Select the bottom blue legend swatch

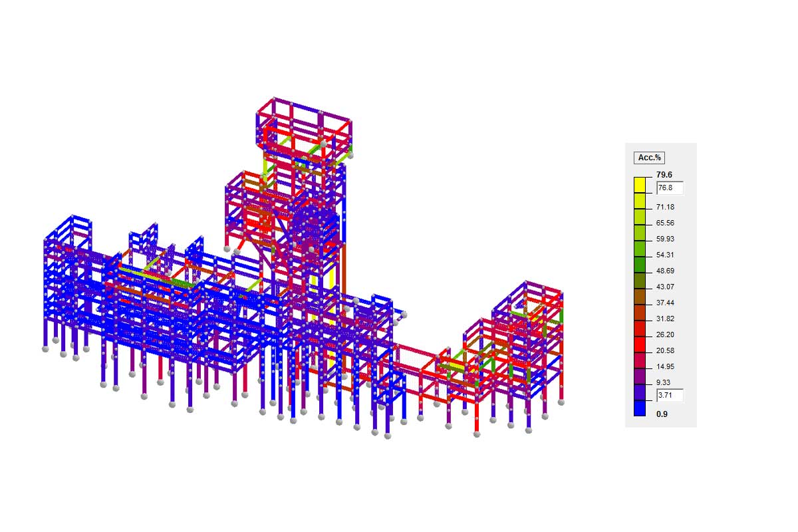tap(640, 408)
